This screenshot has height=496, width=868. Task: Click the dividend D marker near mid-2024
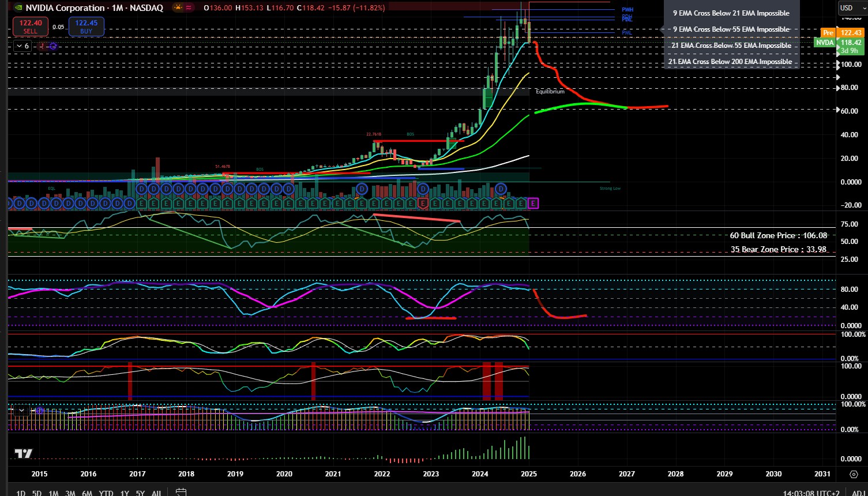click(x=501, y=189)
